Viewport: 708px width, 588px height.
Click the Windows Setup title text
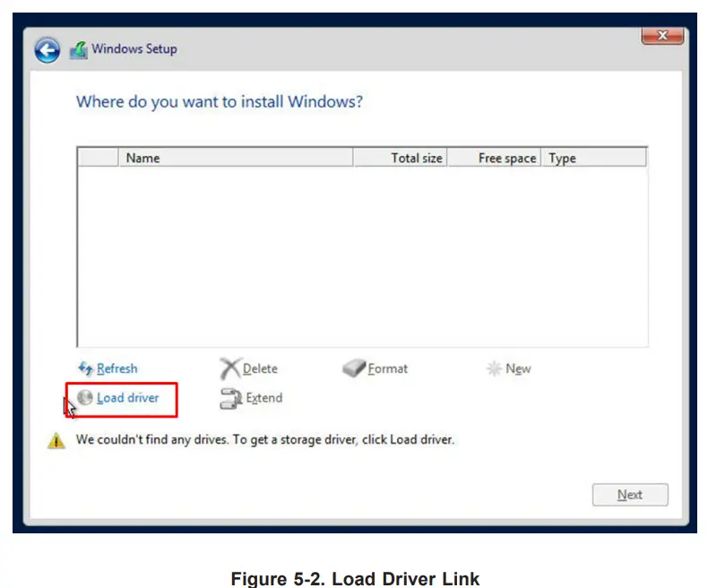(134, 48)
